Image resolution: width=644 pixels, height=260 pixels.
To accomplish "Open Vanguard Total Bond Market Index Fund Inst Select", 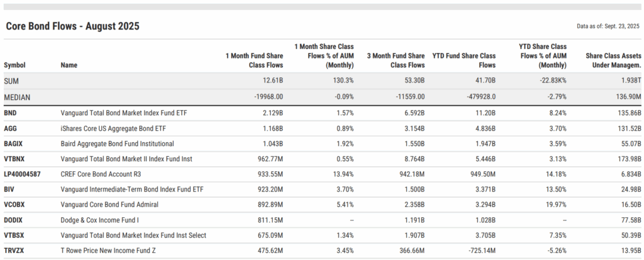I will coord(133,235).
